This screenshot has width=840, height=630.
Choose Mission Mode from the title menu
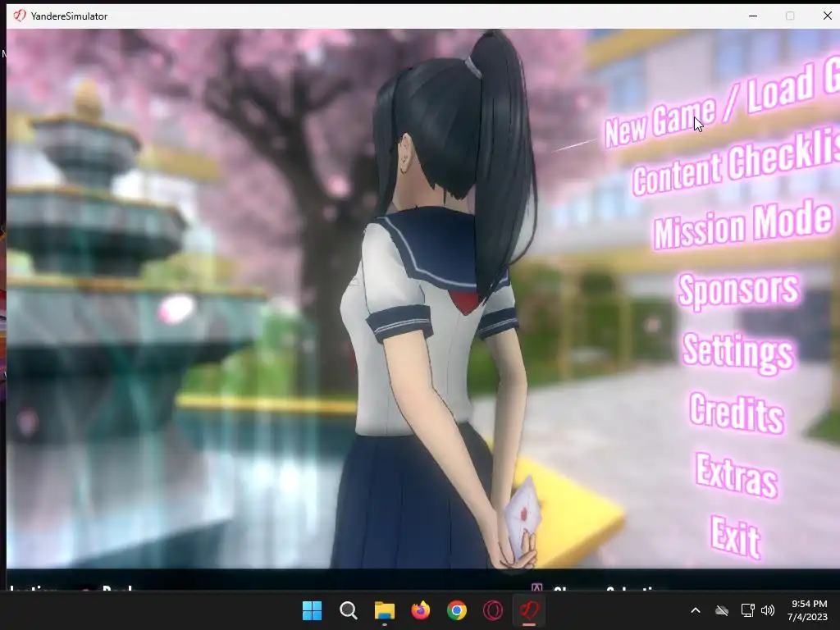point(743,225)
